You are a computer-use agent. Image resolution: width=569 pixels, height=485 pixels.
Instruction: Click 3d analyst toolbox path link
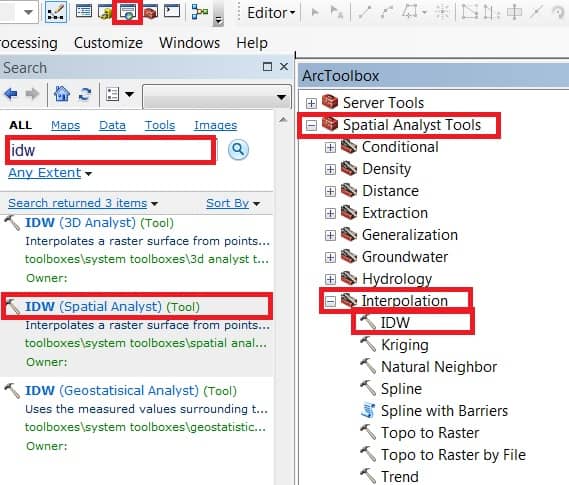(x=147, y=259)
